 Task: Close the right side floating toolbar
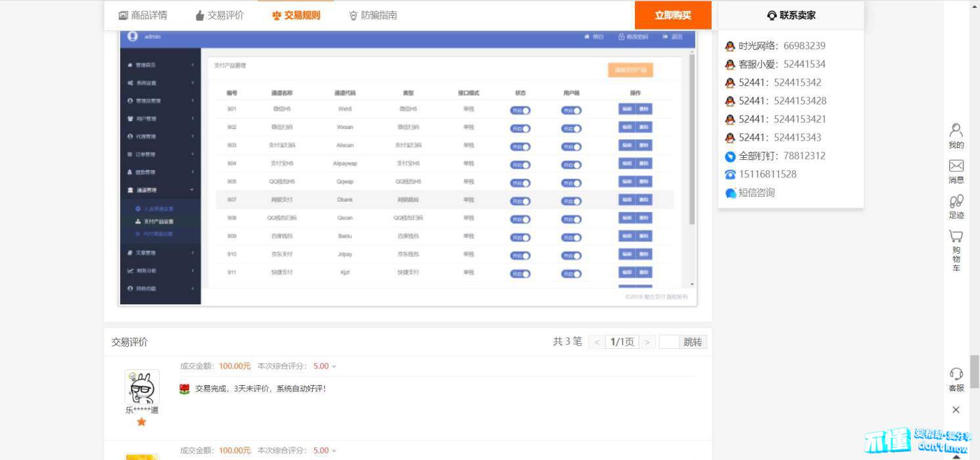coord(956,409)
